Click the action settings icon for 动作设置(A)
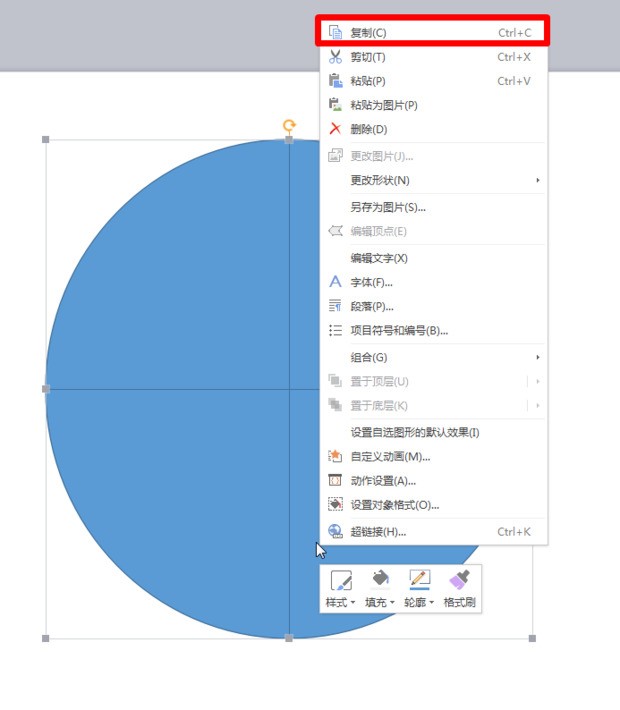620x710 pixels. (x=335, y=480)
